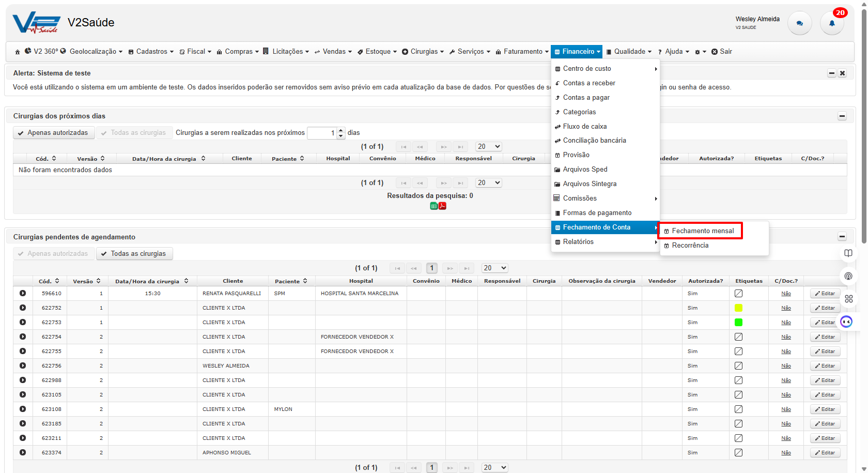Screen dimensions: 868x473
Task: Toggle Todas as cirurgias in pendentes panel
Action: point(134,254)
